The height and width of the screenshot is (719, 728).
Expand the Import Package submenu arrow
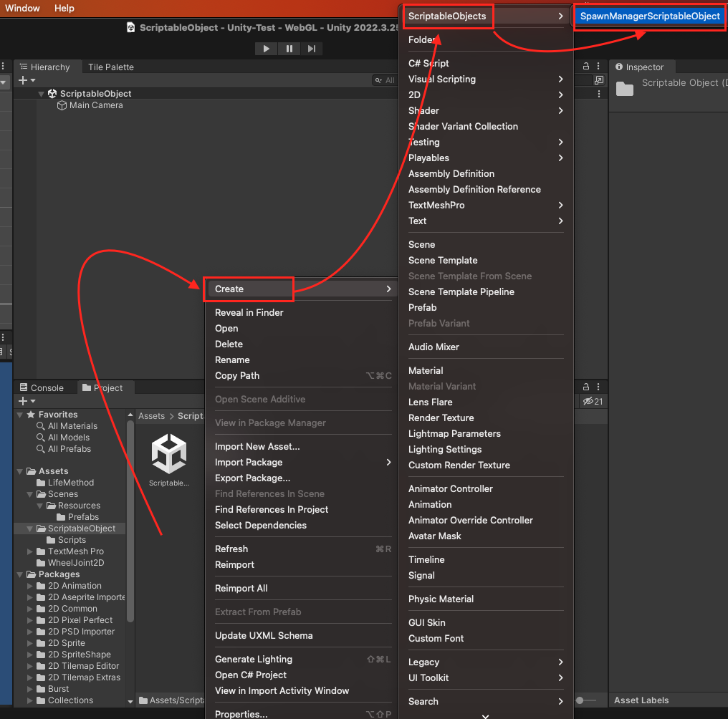point(388,463)
